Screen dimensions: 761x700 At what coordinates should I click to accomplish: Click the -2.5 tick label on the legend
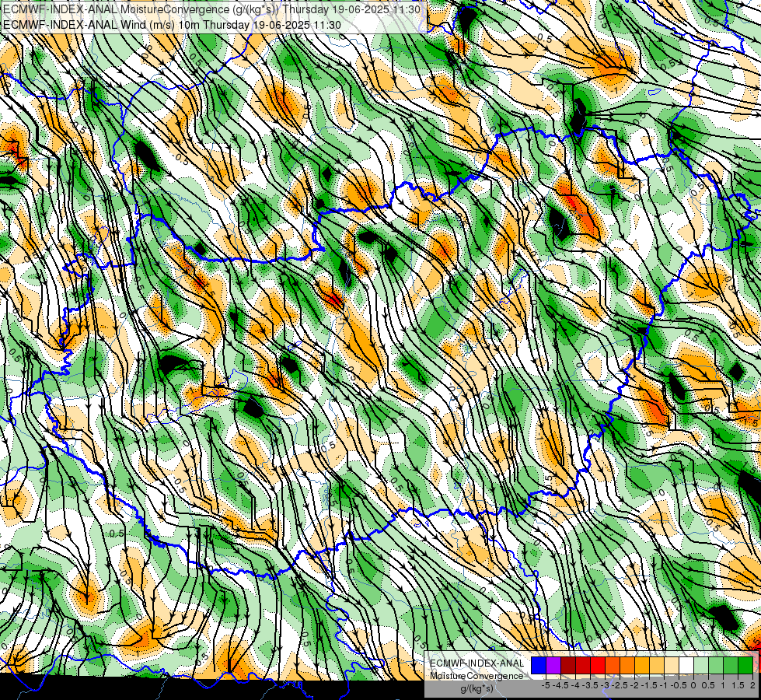[618, 685]
